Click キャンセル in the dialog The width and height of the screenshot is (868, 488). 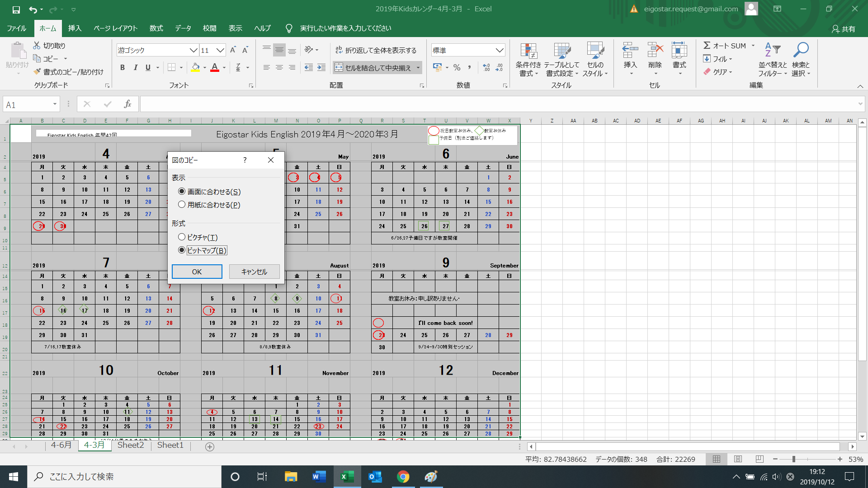click(254, 272)
